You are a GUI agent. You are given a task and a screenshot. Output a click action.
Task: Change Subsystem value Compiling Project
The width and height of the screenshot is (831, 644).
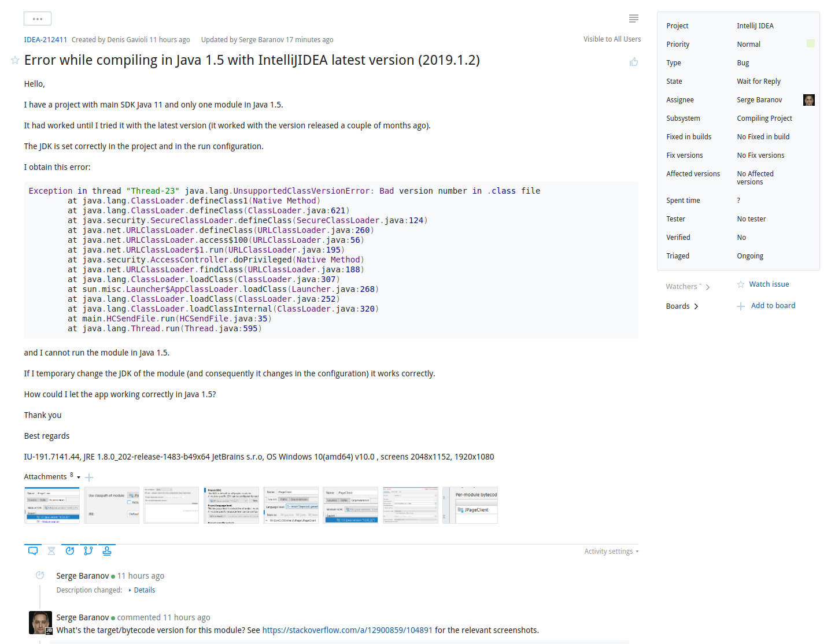click(764, 119)
